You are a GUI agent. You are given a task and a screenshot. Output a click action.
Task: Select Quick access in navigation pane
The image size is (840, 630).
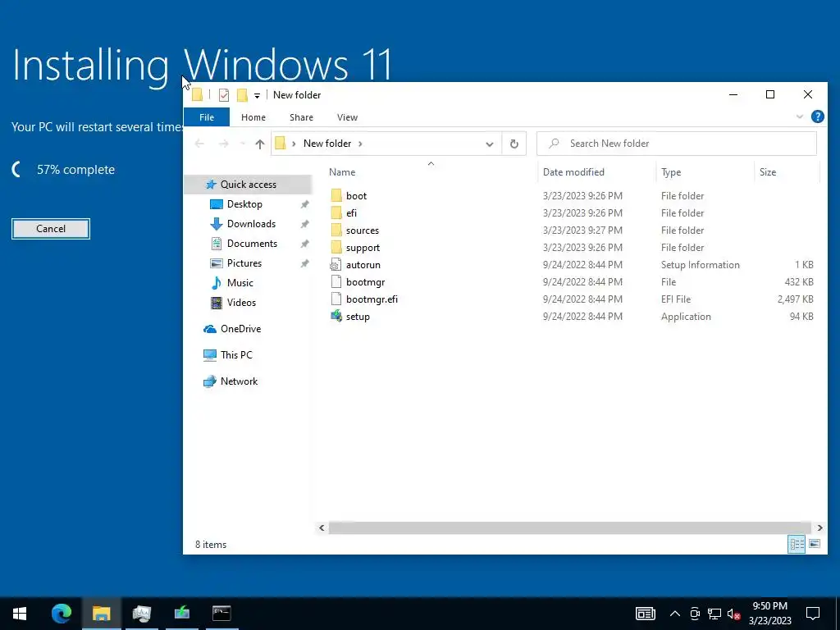(x=248, y=185)
